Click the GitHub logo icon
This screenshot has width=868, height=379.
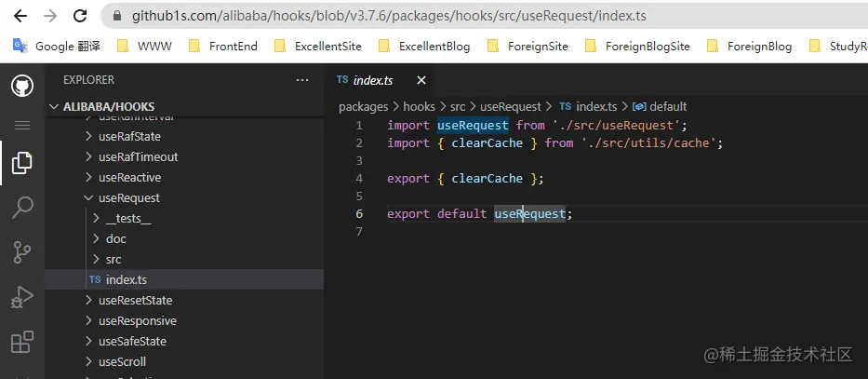click(x=22, y=86)
